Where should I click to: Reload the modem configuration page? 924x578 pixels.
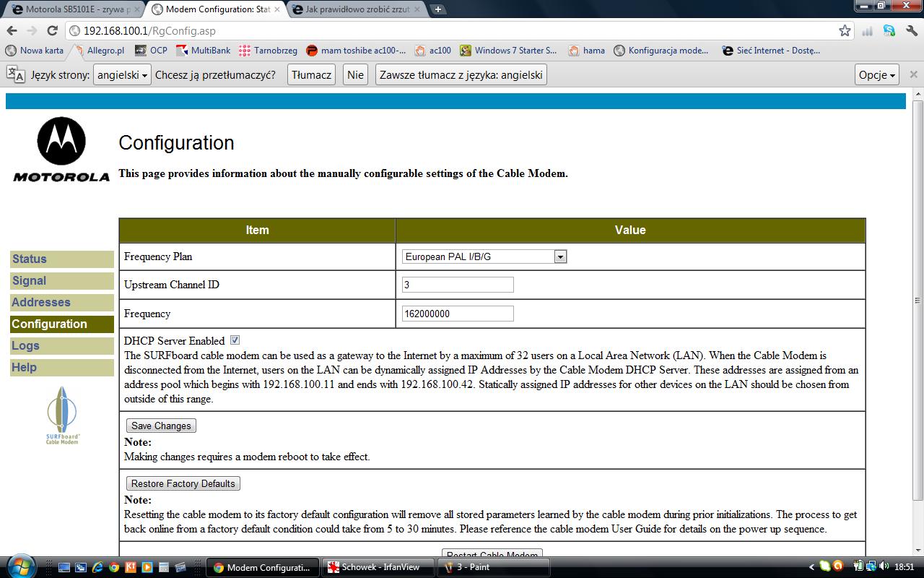click(52, 30)
